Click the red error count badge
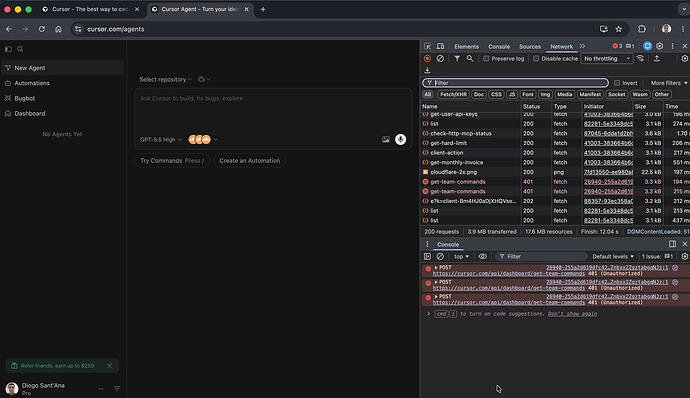This screenshot has height=398, width=690. click(x=617, y=46)
